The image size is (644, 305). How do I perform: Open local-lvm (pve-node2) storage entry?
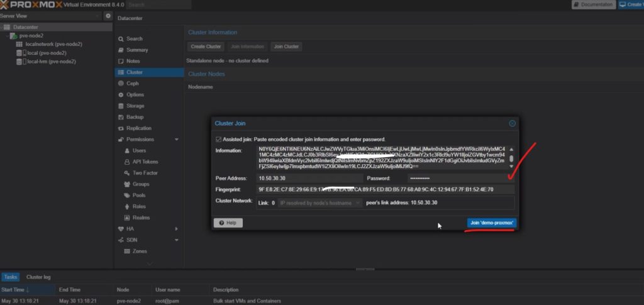point(52,62)
